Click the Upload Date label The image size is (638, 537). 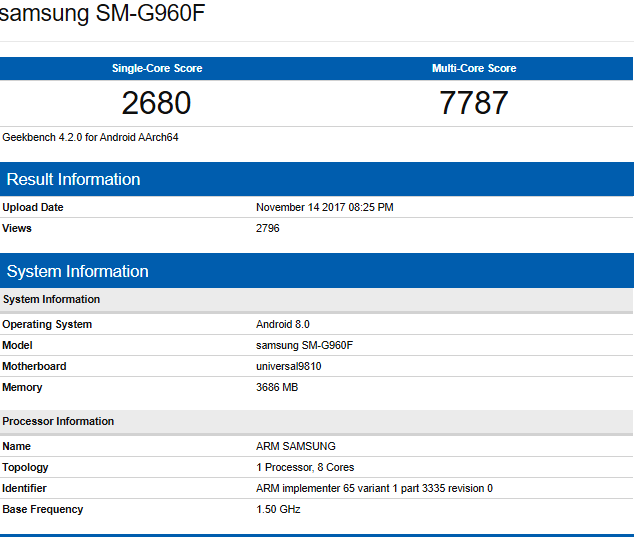pos(33,207)
